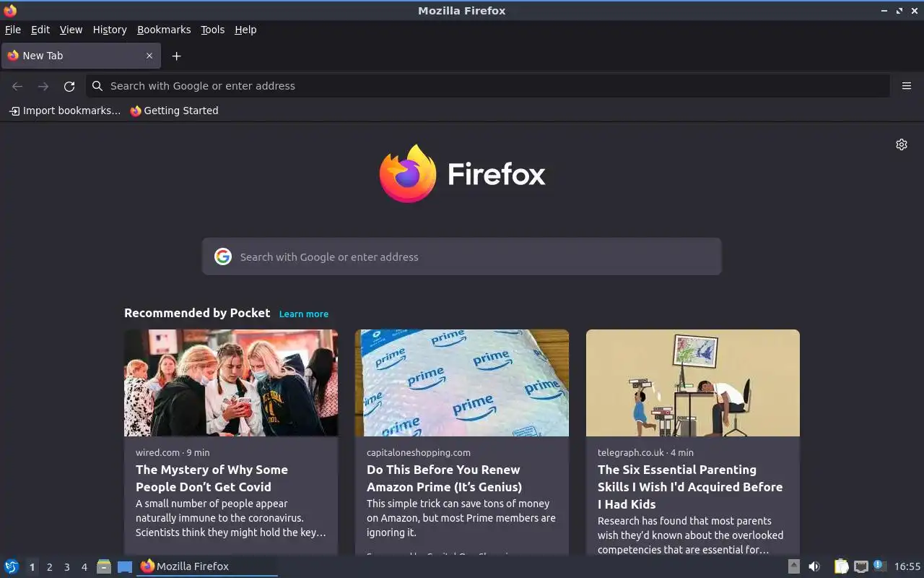Open the Edit menu
The image size is (924, 578).
coord(40,30)
